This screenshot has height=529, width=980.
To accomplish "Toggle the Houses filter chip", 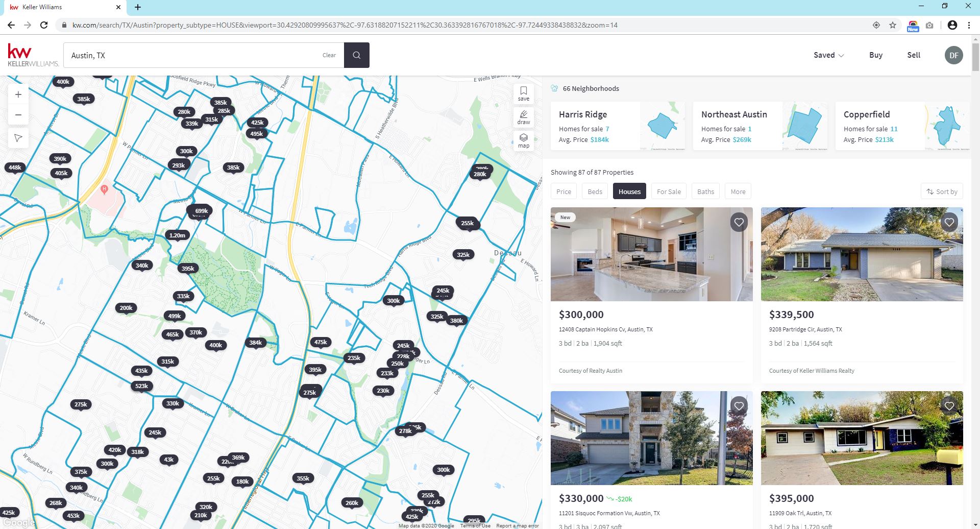I will click(629, 191).
